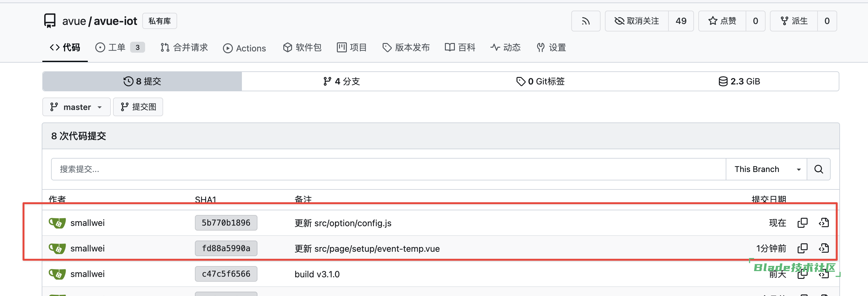Click the 提交图 commit graph button
The height and width of the screenshot is (296, 868).
(x=138, y=107)
